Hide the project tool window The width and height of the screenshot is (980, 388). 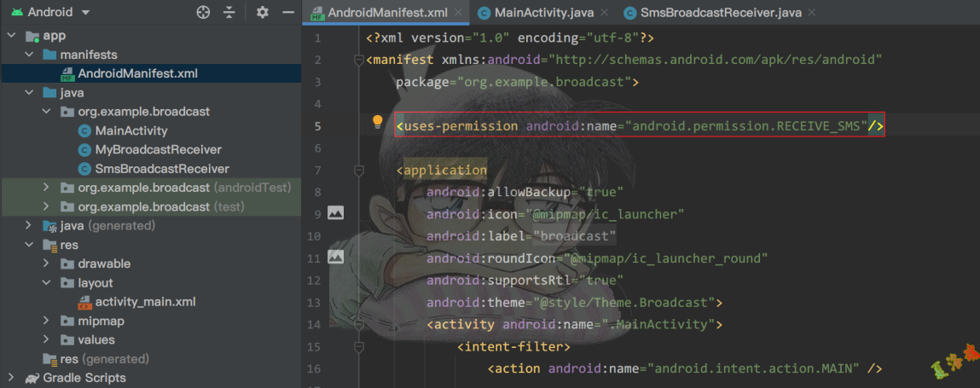pos(288,13)
